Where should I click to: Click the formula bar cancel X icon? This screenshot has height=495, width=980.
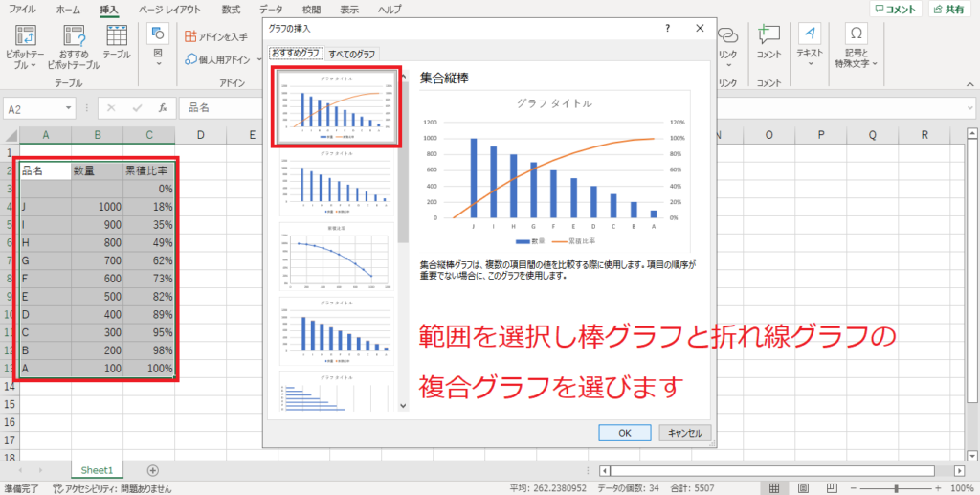pos(111,108)
